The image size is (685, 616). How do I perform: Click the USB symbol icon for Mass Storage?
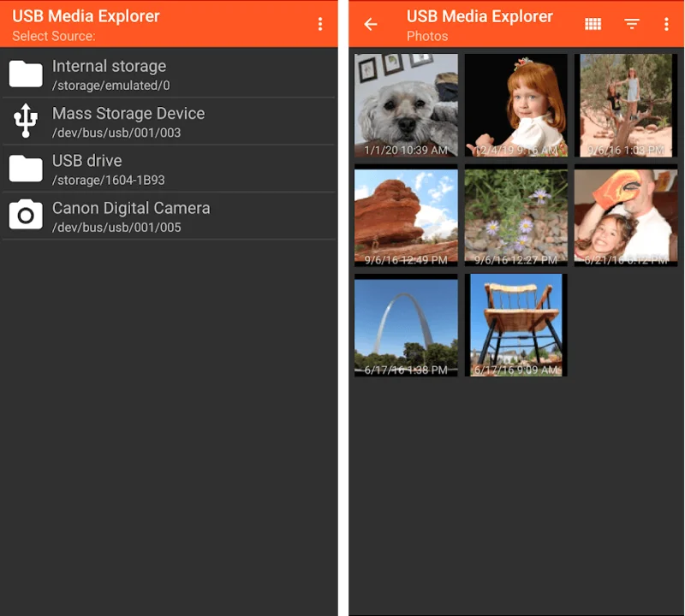click(x=26, y=121)
